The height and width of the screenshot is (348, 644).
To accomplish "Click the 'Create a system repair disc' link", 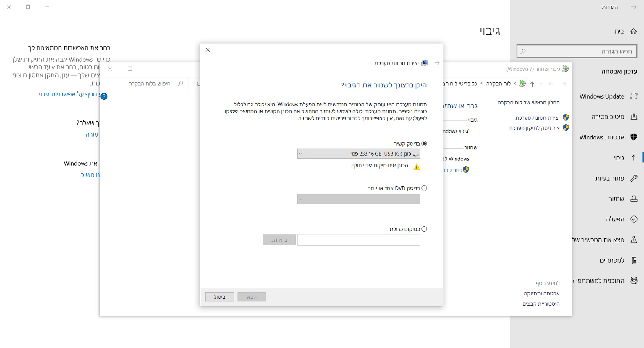I will coord(534,128).
